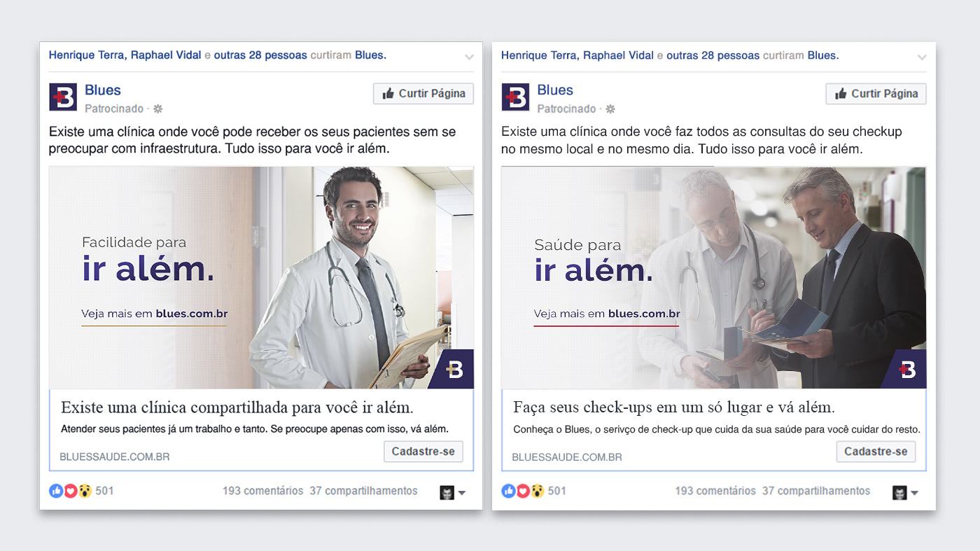This screenshot has height=551, width=980.
Task: Click Like reaction icon under left post
Action: (x=56, y=491)
